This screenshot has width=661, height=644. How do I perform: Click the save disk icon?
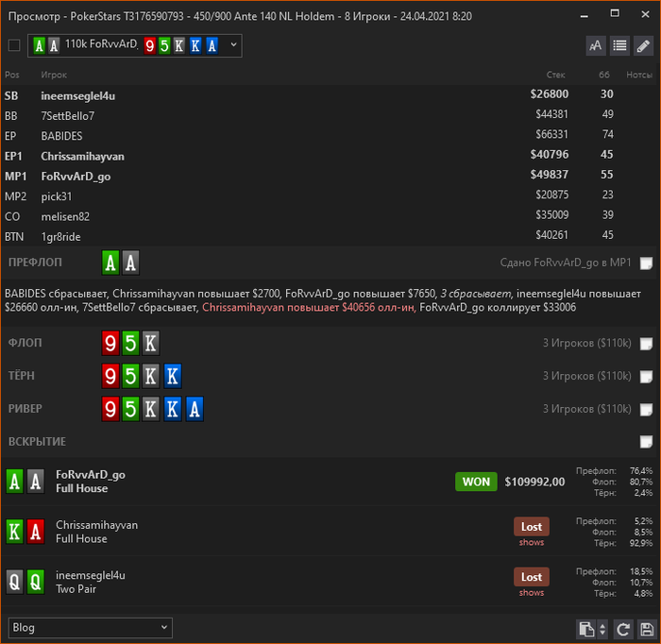647,629
